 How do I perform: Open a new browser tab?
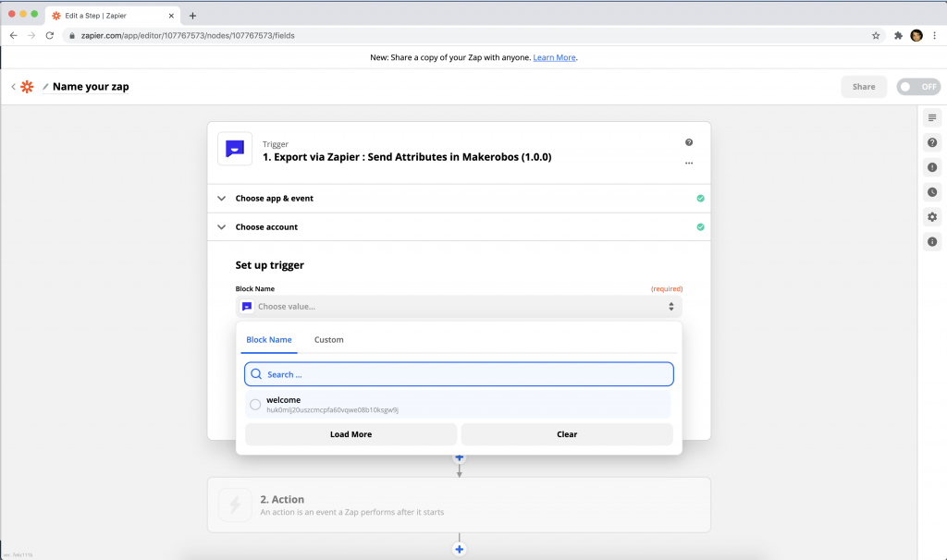192,16
